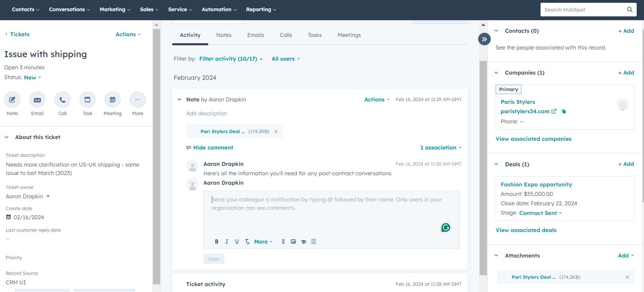Collapse the Companies (1) section
The width and height of the screenshot is (644, 292).
496,72
